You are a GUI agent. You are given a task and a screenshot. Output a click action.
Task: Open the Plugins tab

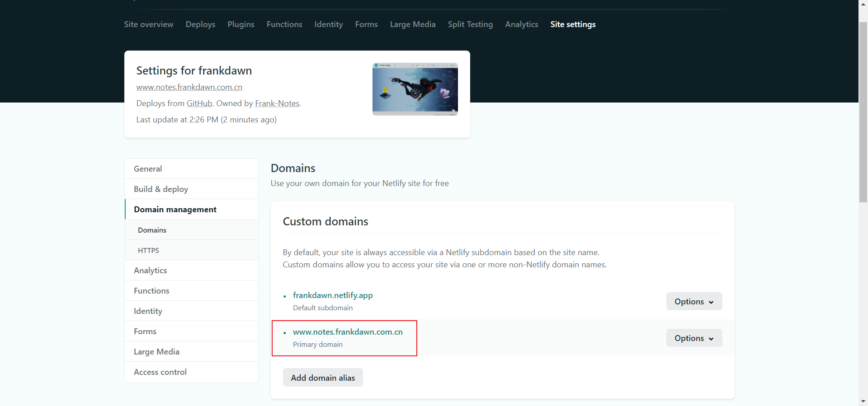coord(241,24)
